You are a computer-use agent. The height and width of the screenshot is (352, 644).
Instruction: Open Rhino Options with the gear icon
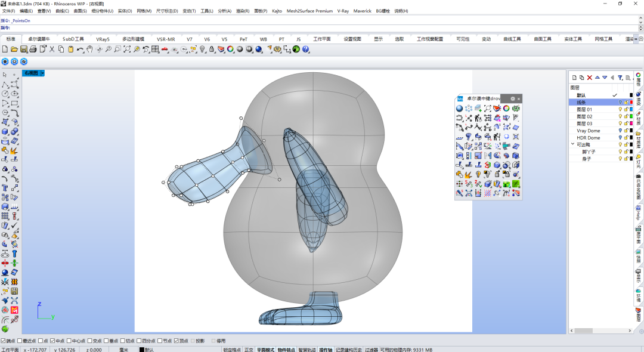coord(278,50)
